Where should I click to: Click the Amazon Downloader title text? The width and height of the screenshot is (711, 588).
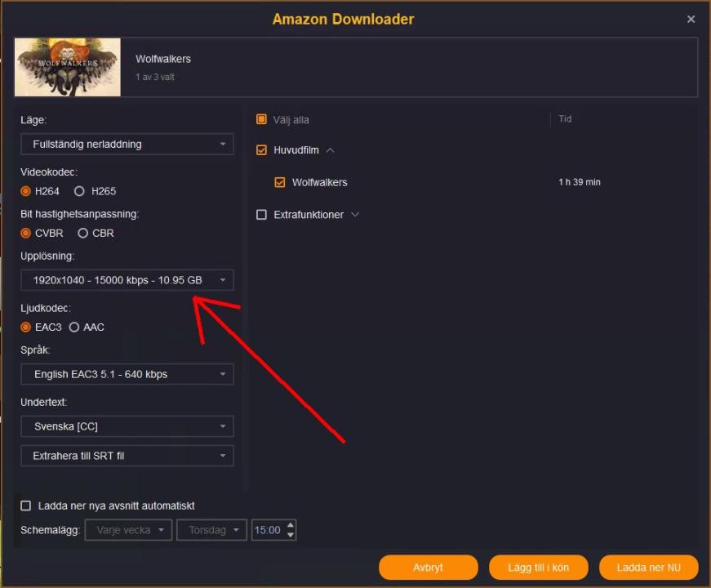344,19
